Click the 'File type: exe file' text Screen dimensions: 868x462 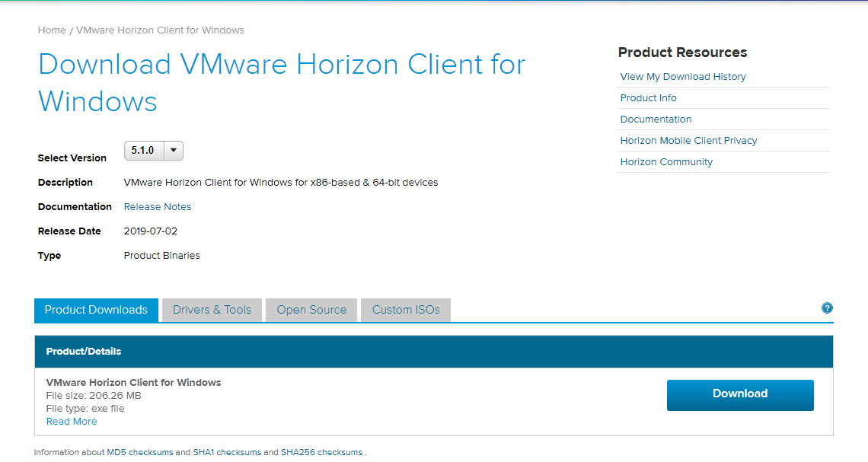tap(85, 409)
